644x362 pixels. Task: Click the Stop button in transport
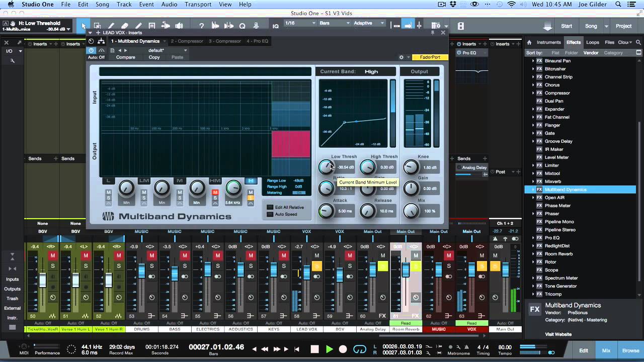[315, 349]
